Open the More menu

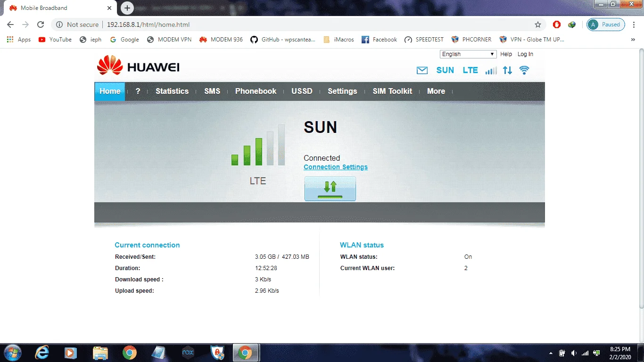(x=436, y=91)
